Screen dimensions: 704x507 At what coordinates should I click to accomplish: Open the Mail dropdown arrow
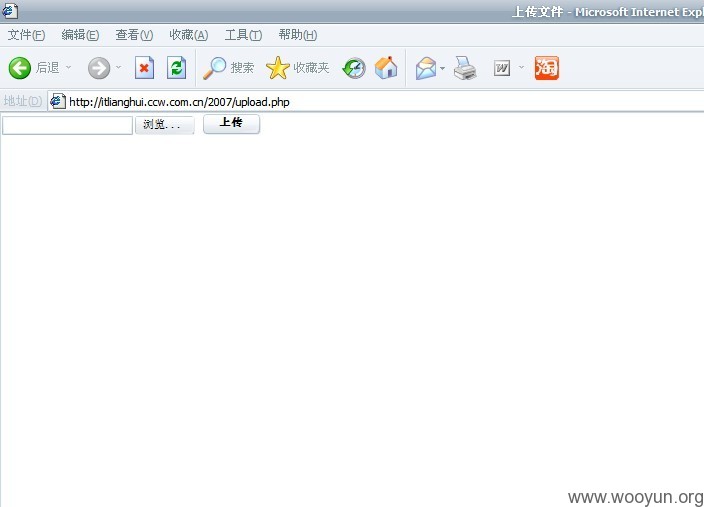(x=442, y=69)
